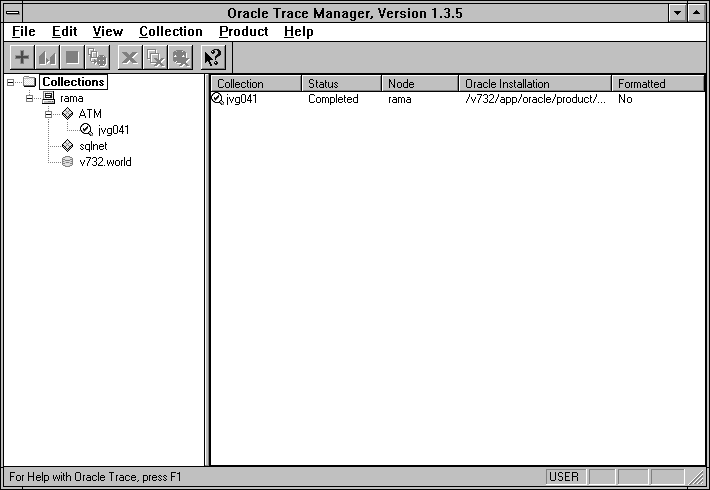
Task: Collapse the rama node expander
Action: [x=29, y=98]
